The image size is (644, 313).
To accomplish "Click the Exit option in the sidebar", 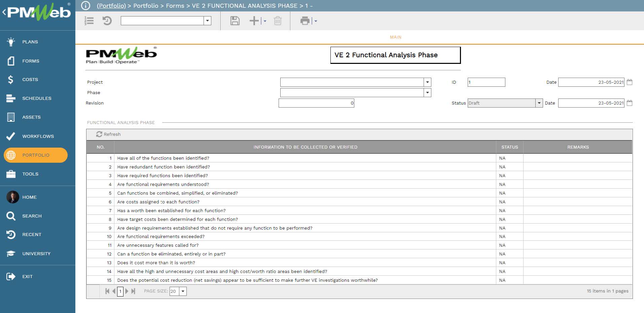I will click(x=28, y=276).
